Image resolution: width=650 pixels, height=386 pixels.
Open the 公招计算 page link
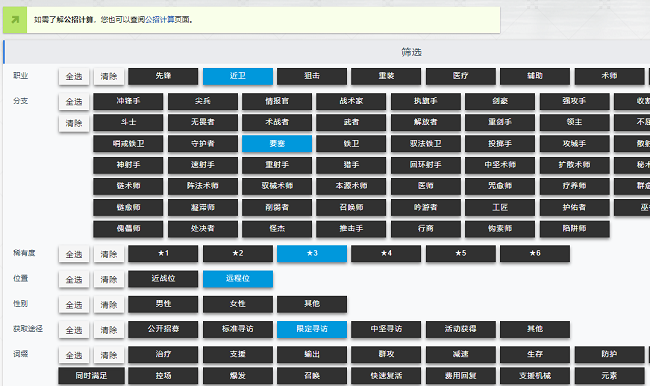pyautogui.click(x=160, y=19)
